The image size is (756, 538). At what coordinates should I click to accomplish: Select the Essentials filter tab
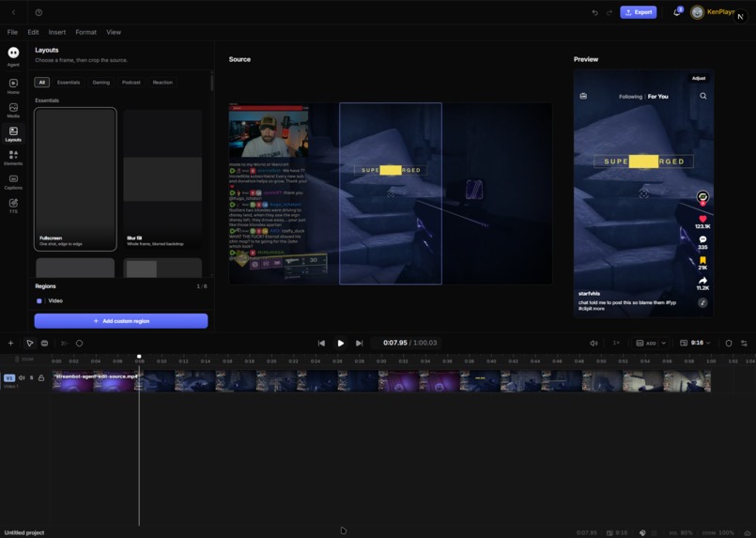[69, 83]
